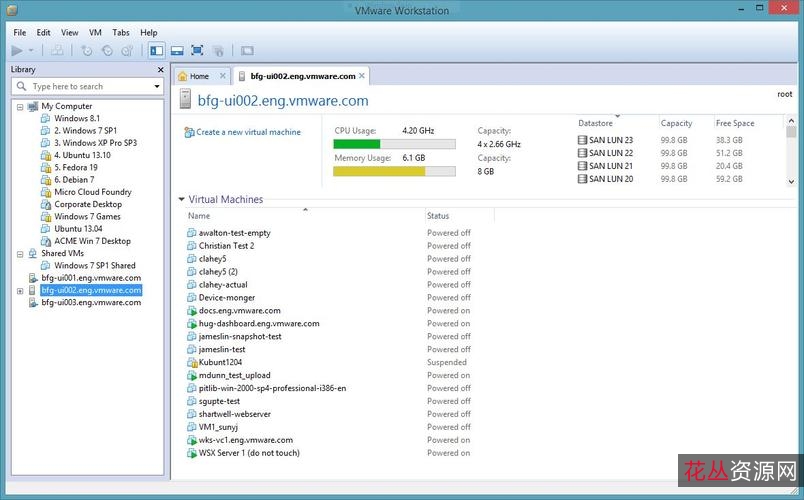Open the Edit menu
The height and width of the screenshot is (500, 804).
tap(43, 32)
